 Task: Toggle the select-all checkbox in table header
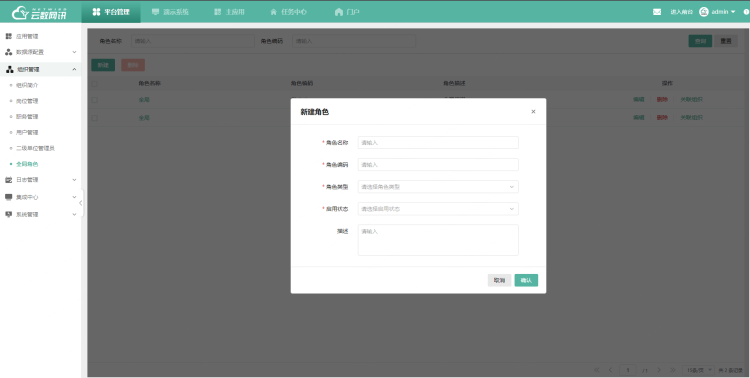pos(95,84)
